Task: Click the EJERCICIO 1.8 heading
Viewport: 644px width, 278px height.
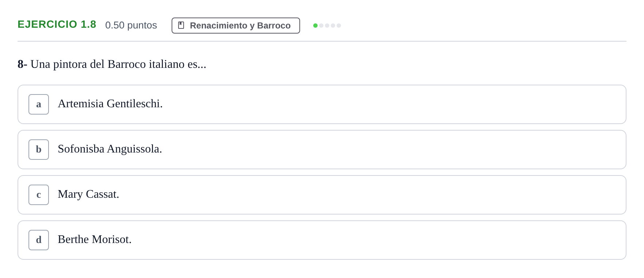Action: (x=57, y=24)
